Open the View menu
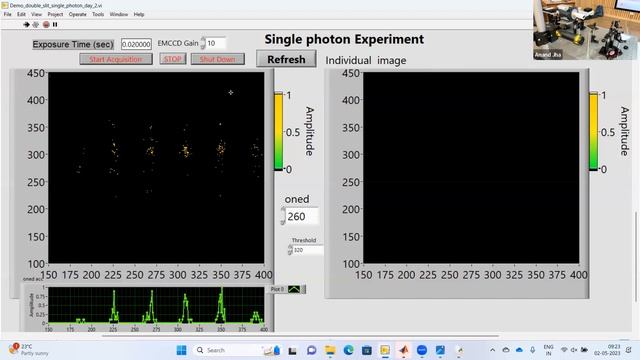This screenshot has width=640, height=360. click(x=36, y=14)
